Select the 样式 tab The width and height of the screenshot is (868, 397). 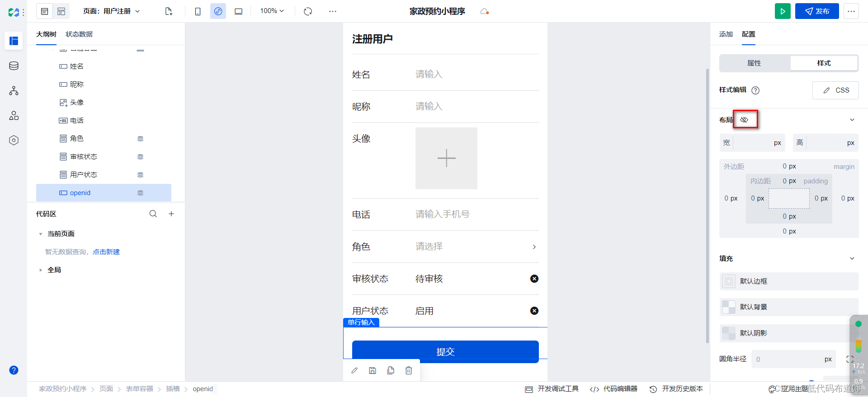tap(824, 63)
